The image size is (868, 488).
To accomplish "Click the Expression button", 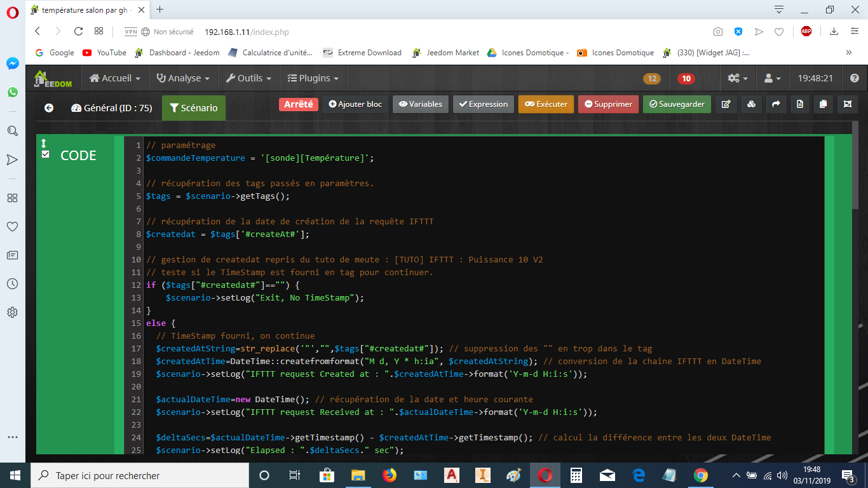I will click(x=483, y=104).
